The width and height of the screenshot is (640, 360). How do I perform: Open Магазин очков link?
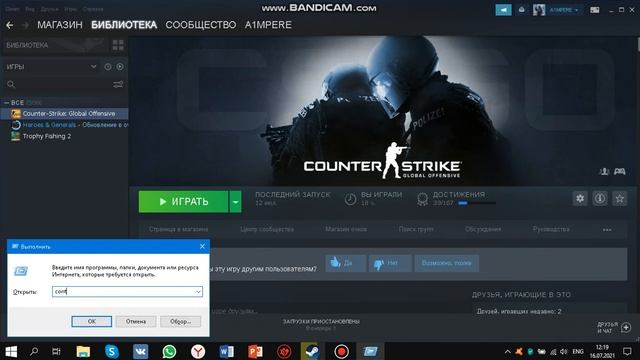(x=346, y=229)
